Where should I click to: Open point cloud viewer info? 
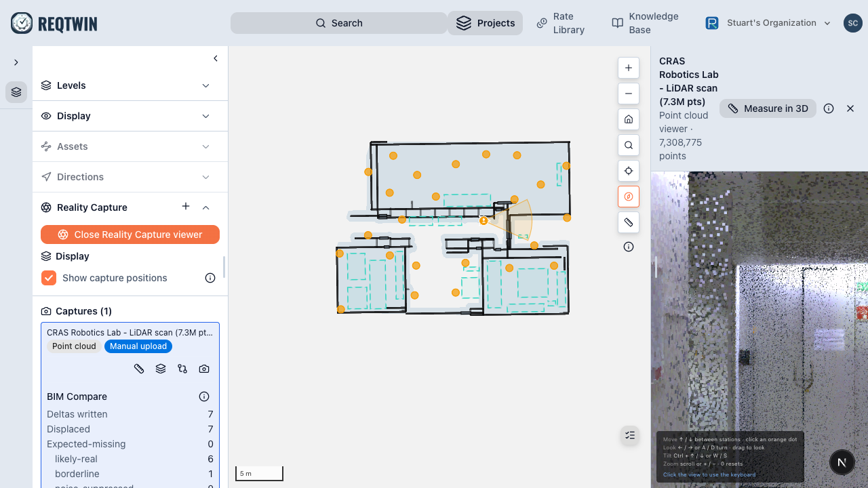tap(829, 108)
